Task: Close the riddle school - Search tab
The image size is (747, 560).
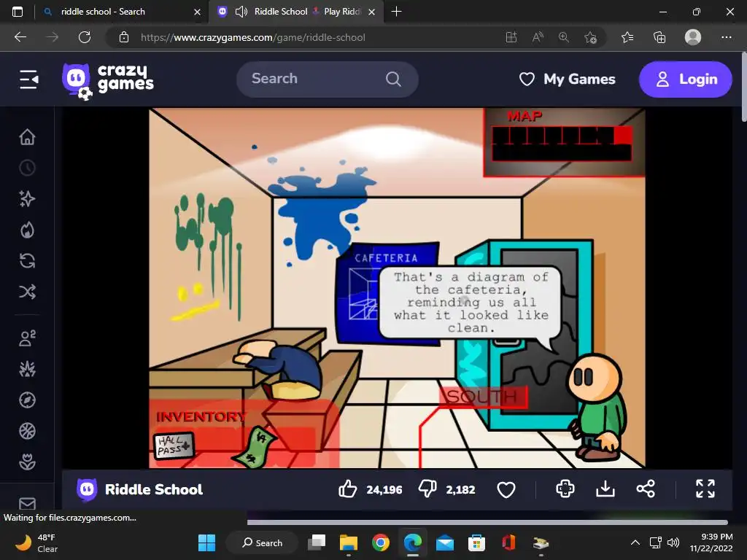Action: [x=197, y=12]
